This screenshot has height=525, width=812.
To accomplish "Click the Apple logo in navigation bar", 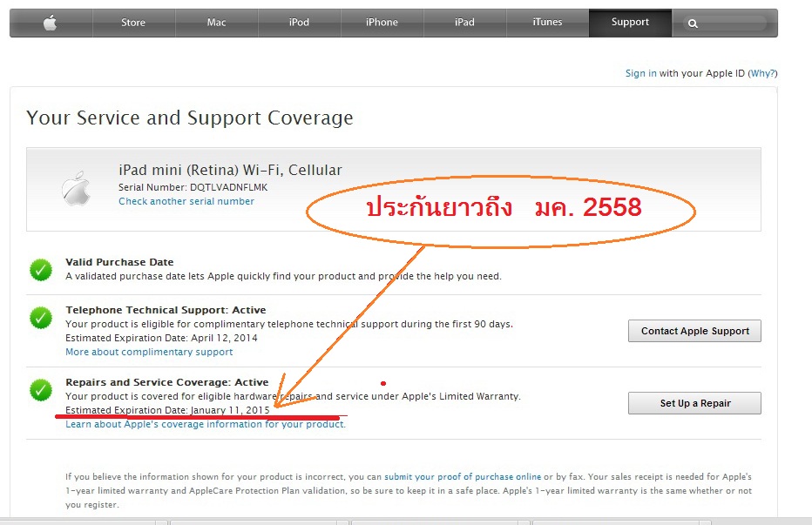I will [51, 23].
